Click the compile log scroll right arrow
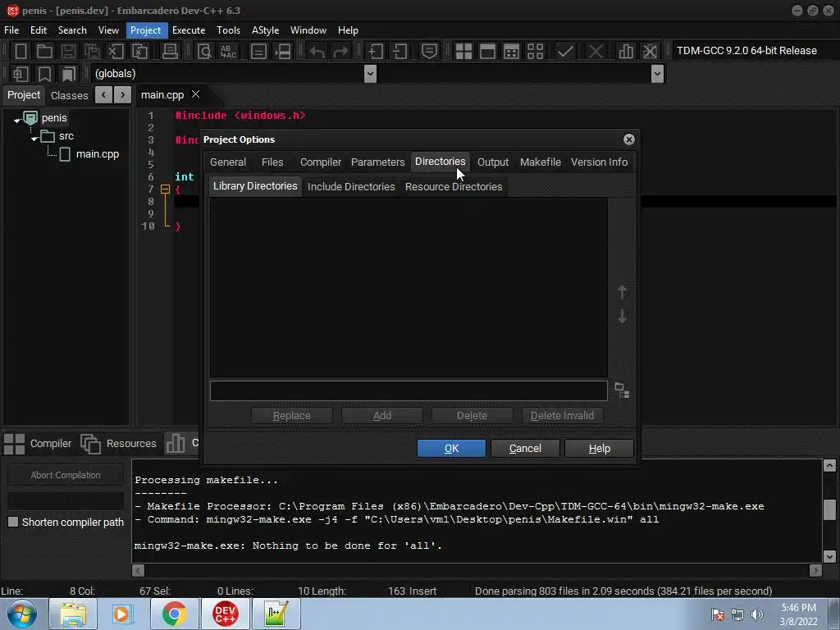The width and height of the screenshot is (840, 630). point(815,571)
